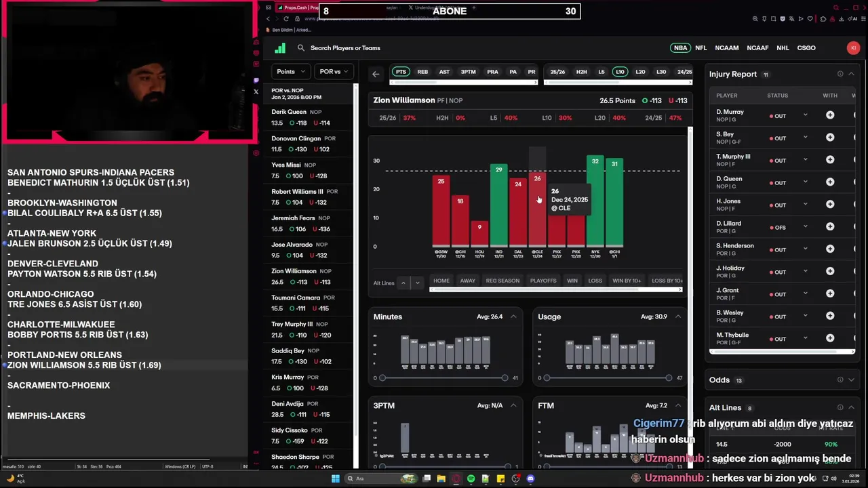The image size is (868, 488).
Task: Collapse the Injury Report panel
Action: tap(851, 74)
